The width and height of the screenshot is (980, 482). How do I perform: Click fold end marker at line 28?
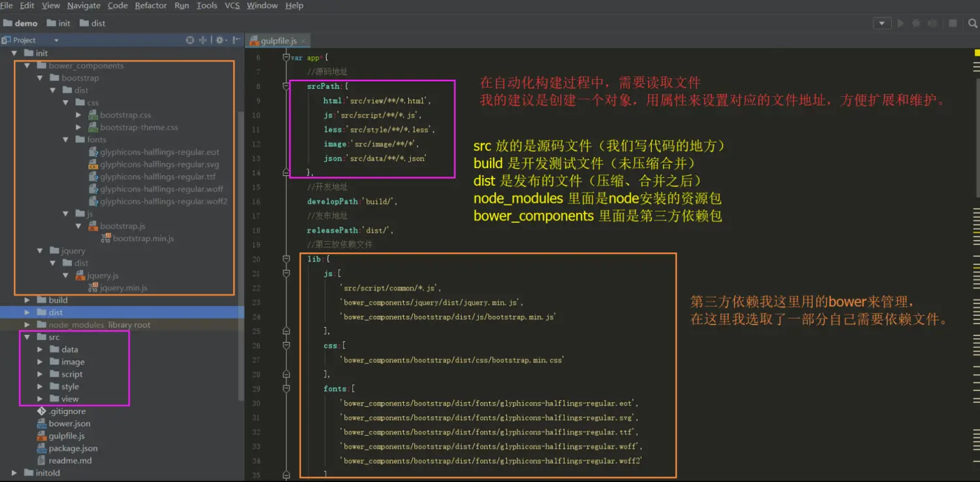pyautogui.click(x=286, y=374)
